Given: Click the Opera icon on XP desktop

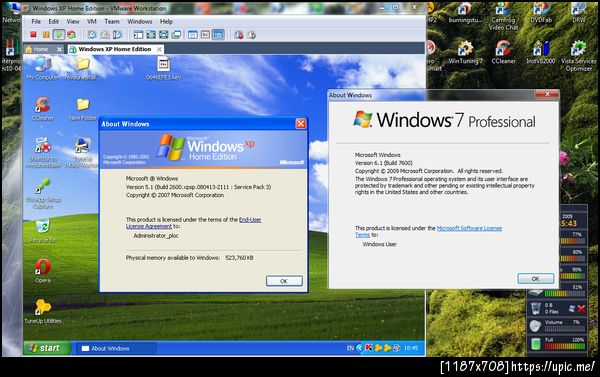Looking at the screenshot, I should [42, 271].
